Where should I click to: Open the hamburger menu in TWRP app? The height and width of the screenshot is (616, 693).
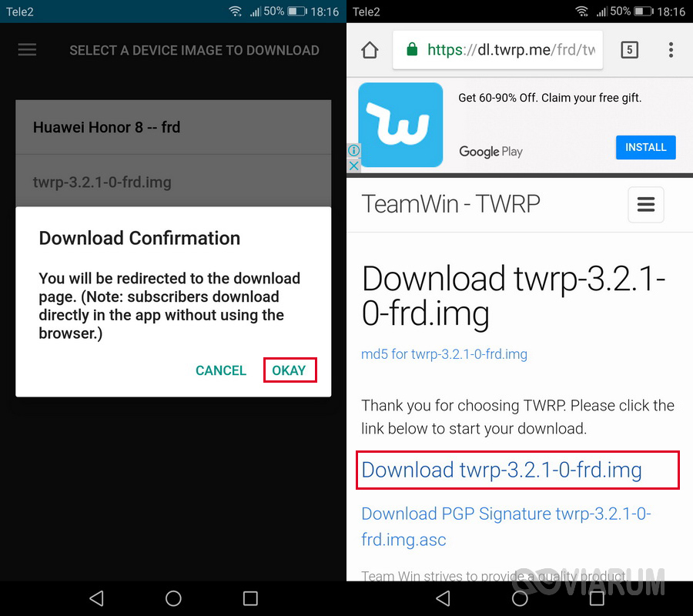point(27,49)
